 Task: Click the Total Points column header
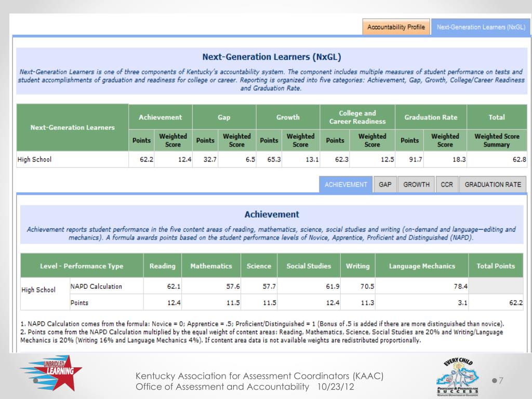(496, 266)
